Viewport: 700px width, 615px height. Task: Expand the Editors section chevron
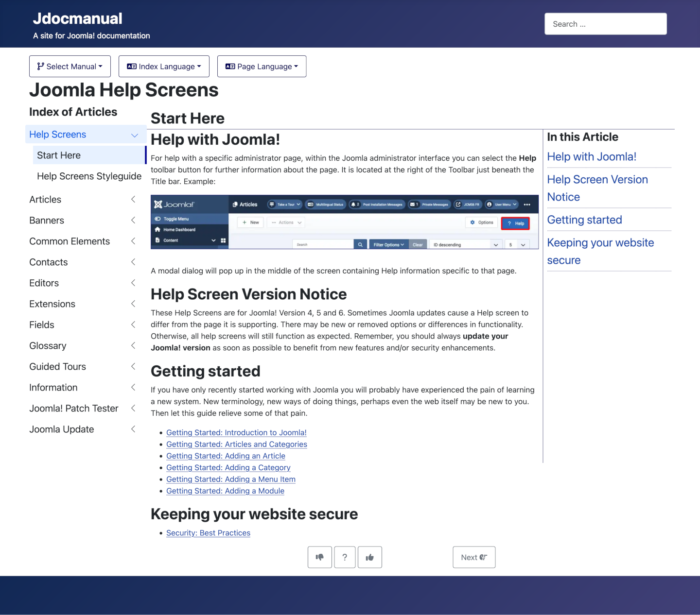[133, 283]
